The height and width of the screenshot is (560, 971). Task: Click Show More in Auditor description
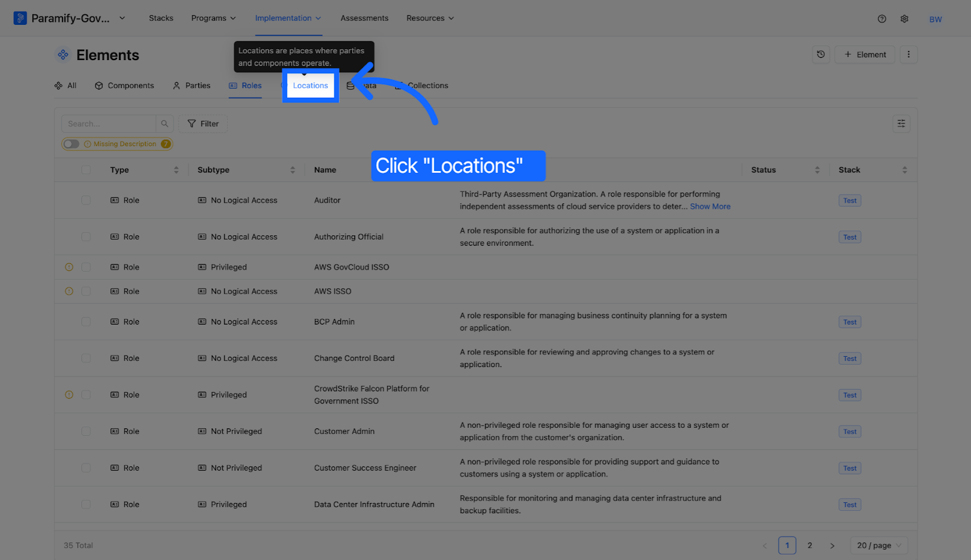pos(710,206)
